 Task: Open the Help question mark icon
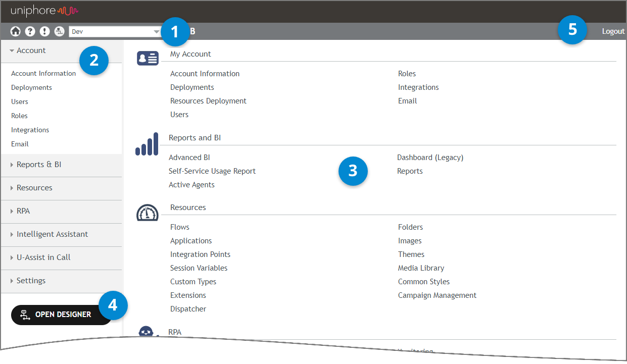click(30, 31)
